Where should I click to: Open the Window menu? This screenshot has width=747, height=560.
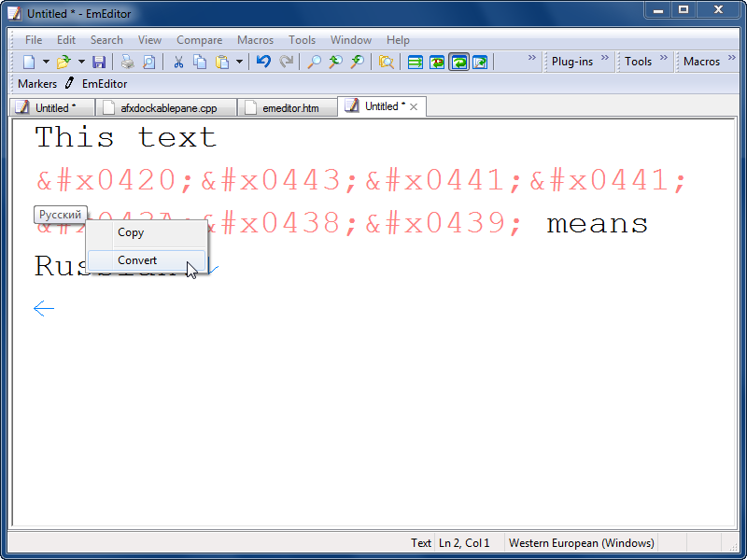(x=351, y=40)
